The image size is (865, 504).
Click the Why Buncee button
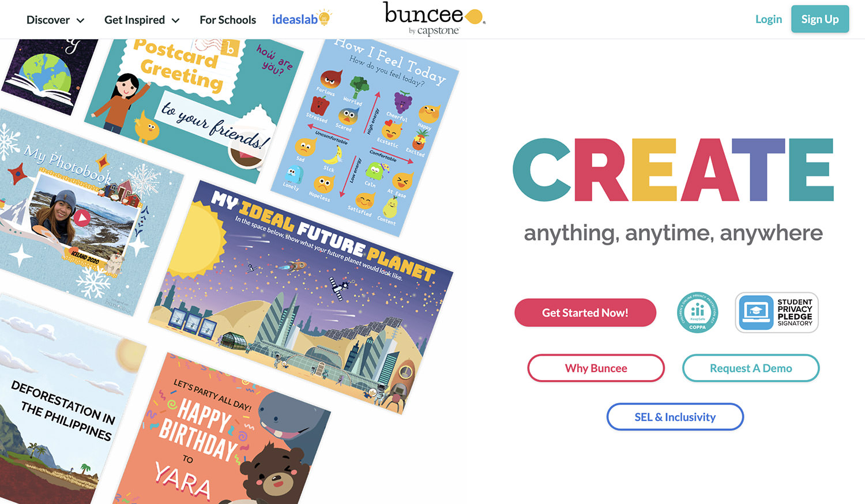click(596, 368)
